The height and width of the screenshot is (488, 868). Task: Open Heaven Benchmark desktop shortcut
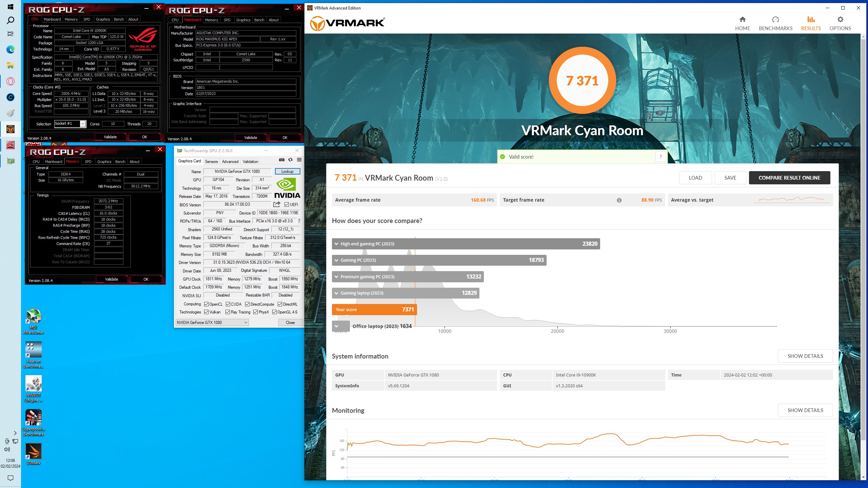[33, 355]
